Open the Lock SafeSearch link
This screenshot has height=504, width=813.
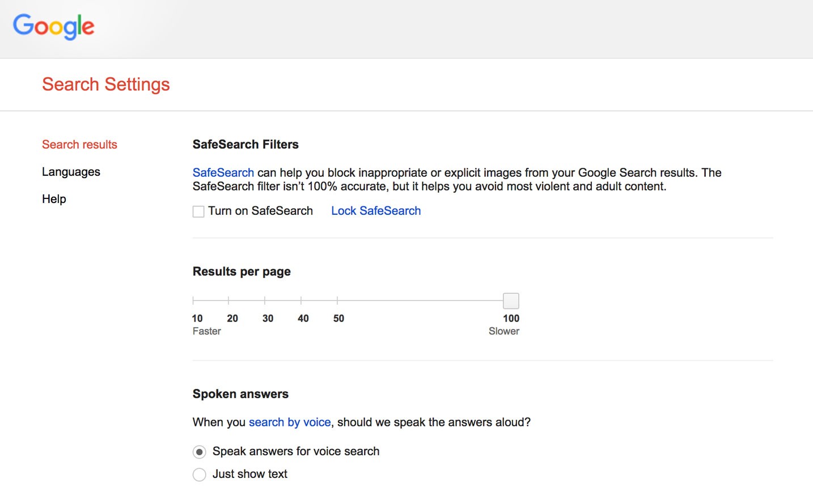[x=376, y=211]
